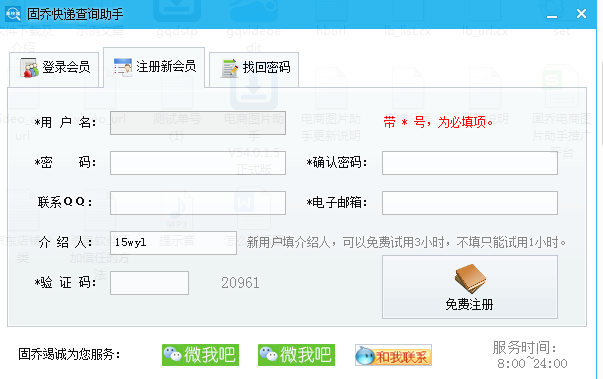The image size is (603, 379).
Task: Click the blue QQ penguin icon
Action: pyautogui.click(x=365, y=355)
